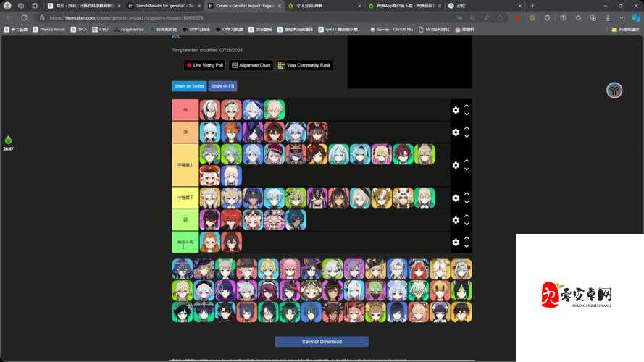
Task: Open the Copilot sidebar icon
Action: pyautogui.click(x=636, y=17)
